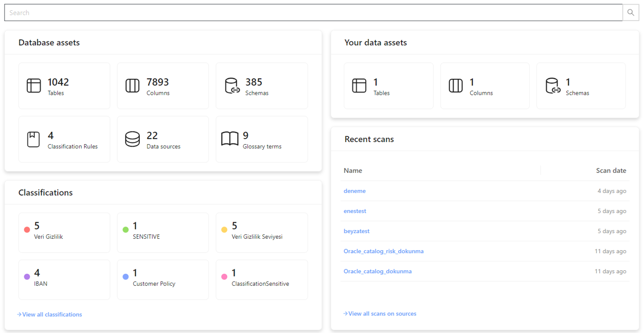This screenshot has width=644, height=333.
Task: Click the Schemas icon in Database assets
Action: pyautogui.click(x=232, y=85)
